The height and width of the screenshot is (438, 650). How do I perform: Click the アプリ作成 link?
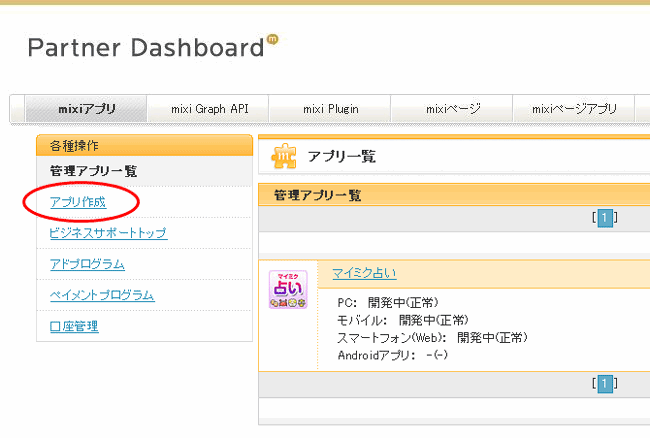tap(78, 202)
